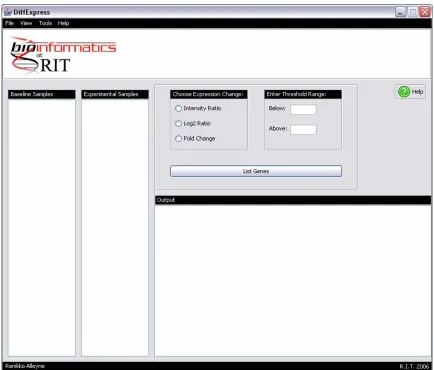Click the List Genes button
Image resolution: width=434 pixels, height=370 pixels.
(256, 171)
